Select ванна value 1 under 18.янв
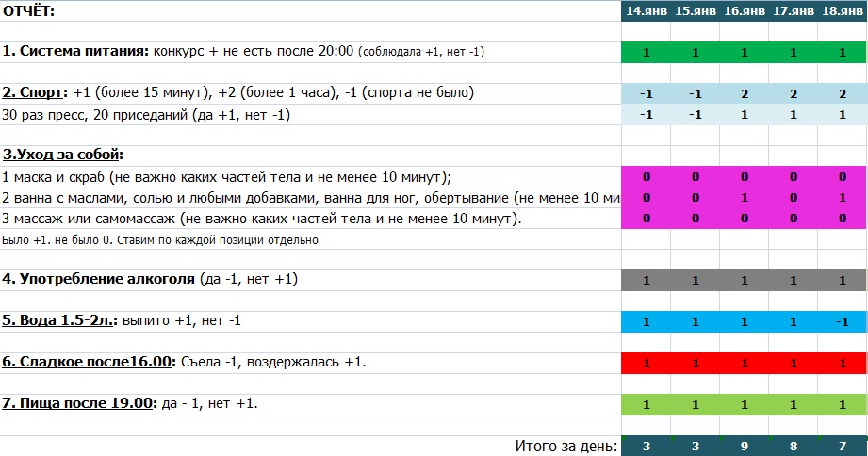The width and height of the screenshot is (868, 456). [x=843, y=198]
